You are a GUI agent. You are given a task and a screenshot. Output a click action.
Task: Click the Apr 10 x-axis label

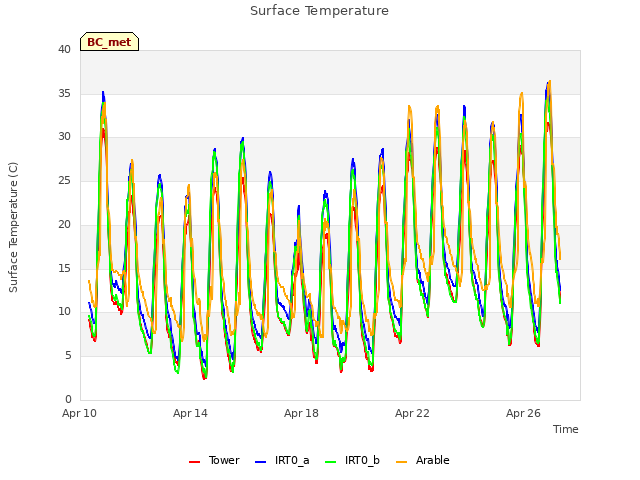(79, 413)
